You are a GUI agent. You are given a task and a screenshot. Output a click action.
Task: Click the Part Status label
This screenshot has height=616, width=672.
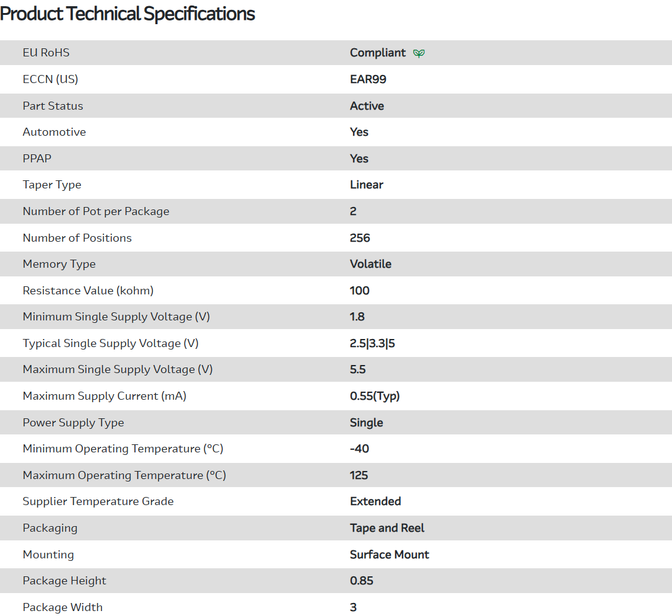(53, 106)
